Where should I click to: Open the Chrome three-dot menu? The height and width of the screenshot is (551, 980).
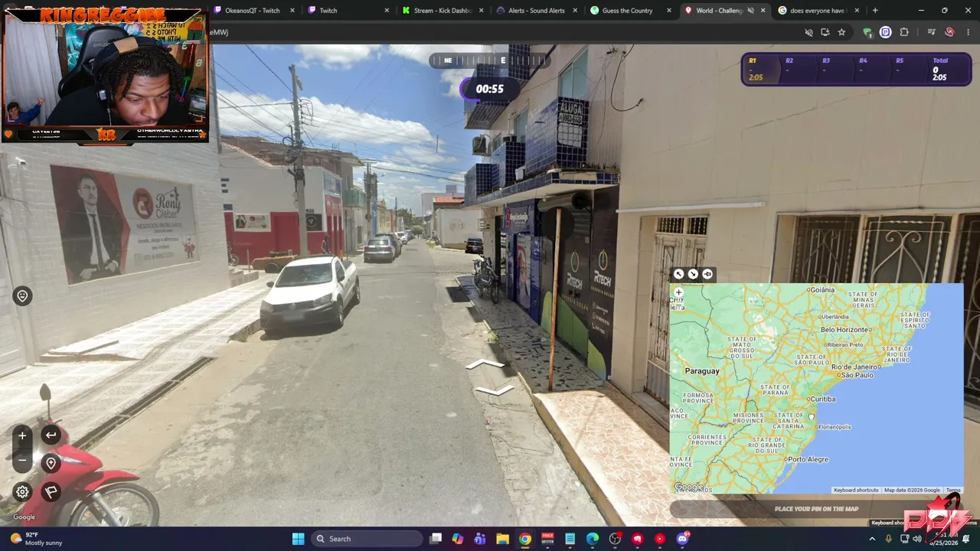coord(968,32)
